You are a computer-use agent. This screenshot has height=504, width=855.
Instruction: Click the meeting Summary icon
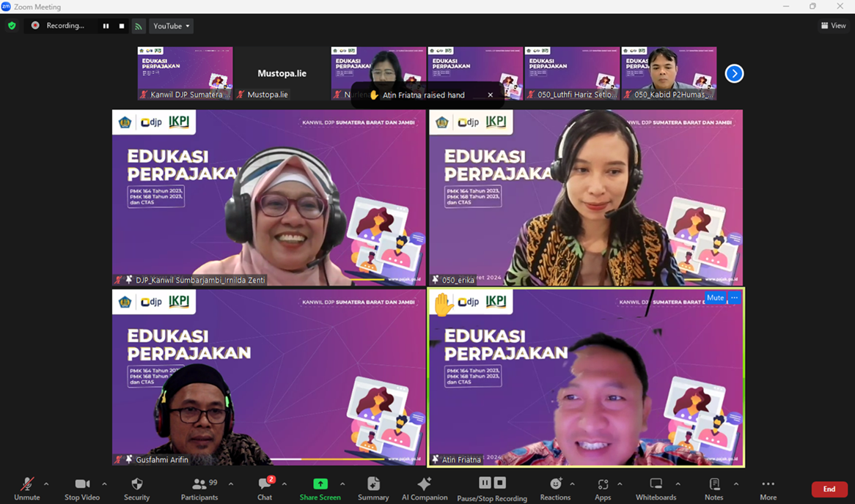pos(373,484)
